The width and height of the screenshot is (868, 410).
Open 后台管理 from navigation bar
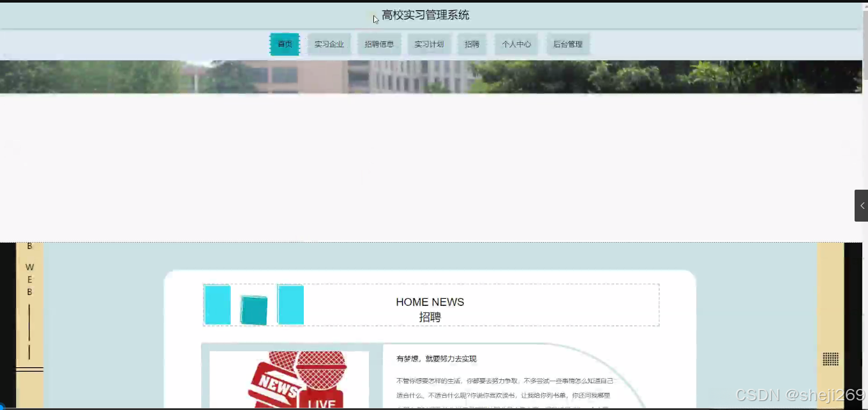[x=568, y=44]
